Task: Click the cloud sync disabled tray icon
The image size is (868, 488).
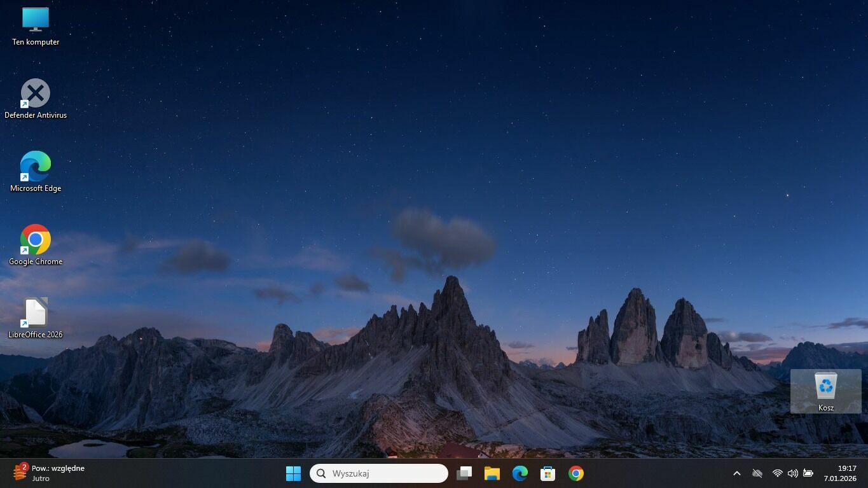Action: pyautogui.click(x=757, y=473)
